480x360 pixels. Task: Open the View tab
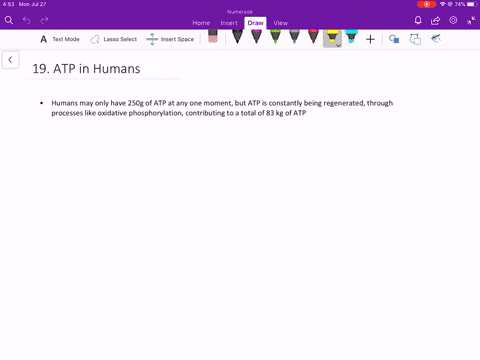[281, 23]
